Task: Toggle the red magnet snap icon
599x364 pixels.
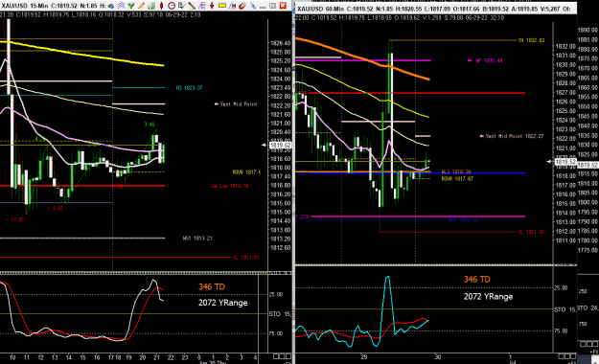Action: (x=242, y=6)
